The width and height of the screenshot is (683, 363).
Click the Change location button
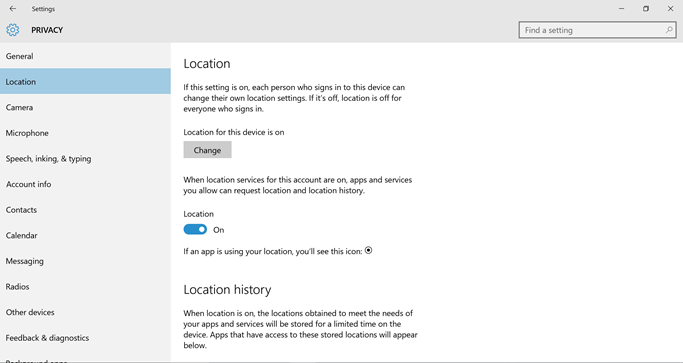[x=207, y=150]
